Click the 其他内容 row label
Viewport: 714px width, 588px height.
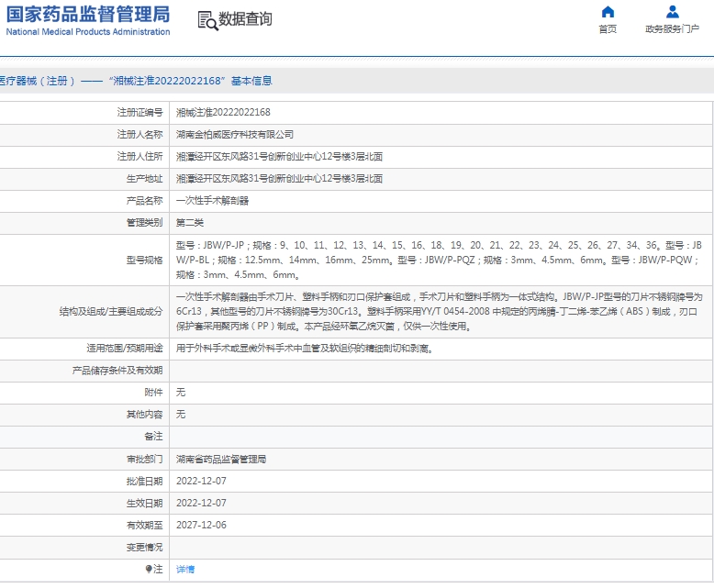coord(144,414)
